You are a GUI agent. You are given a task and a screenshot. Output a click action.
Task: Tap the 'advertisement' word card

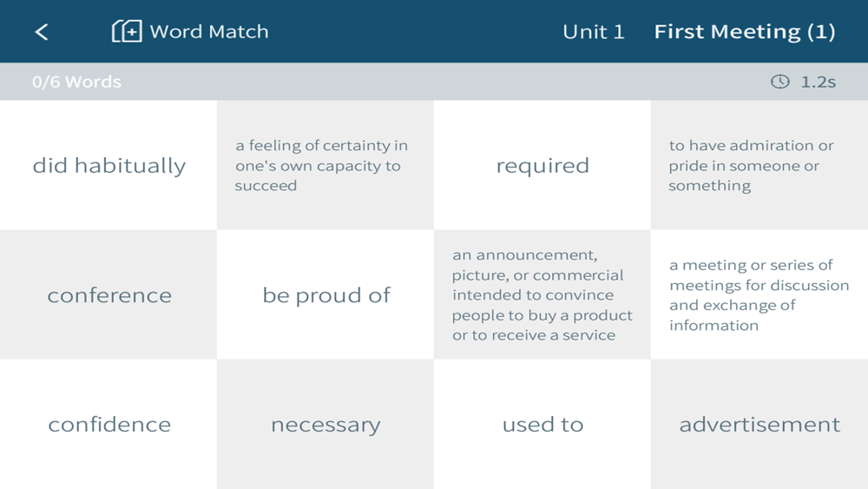pos(759,424)
